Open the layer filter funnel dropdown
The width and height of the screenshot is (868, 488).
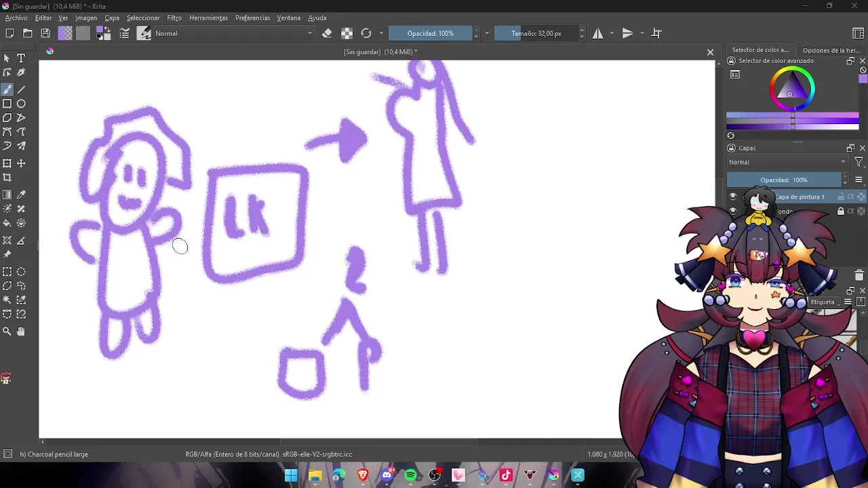(859, 162)
